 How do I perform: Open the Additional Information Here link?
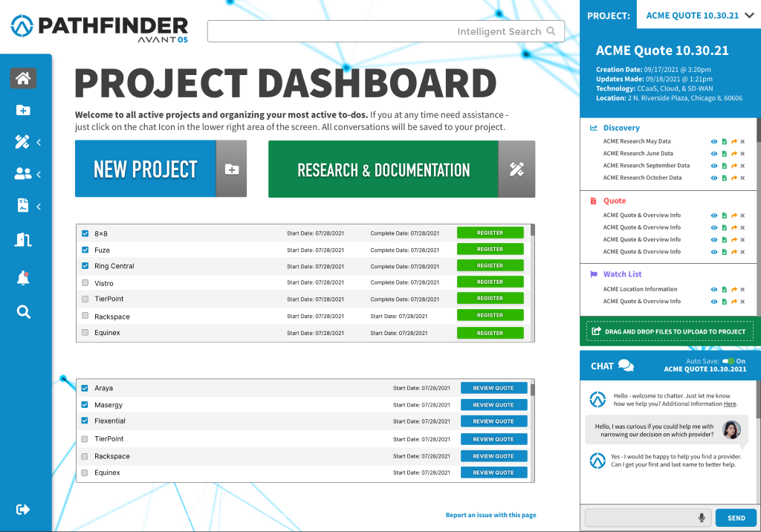coord(730,404)
